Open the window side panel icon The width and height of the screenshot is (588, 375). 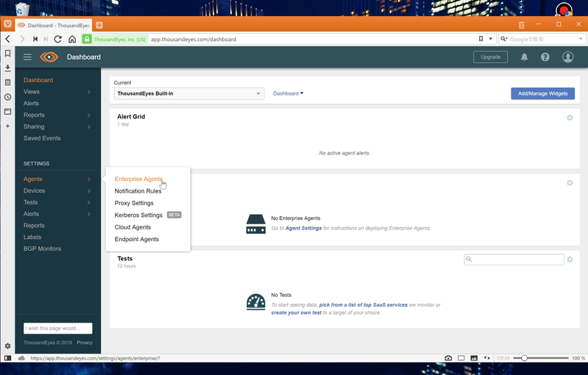[7, 111]
